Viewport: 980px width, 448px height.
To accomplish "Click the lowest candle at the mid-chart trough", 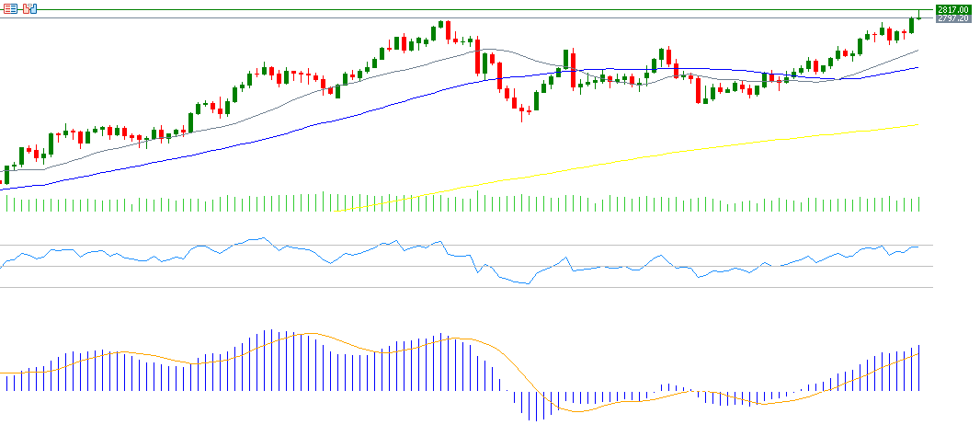I will click(x=521, y=110).
